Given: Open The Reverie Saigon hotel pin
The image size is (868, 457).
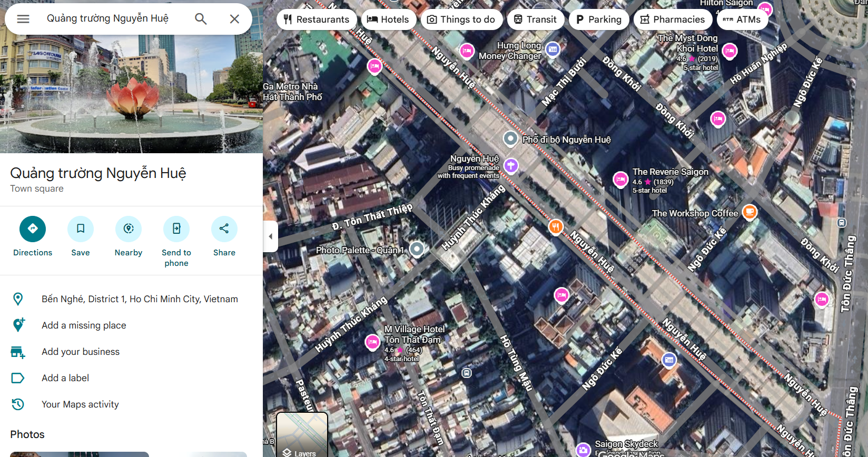Looking at the screenshot, I should click(620, 180).
